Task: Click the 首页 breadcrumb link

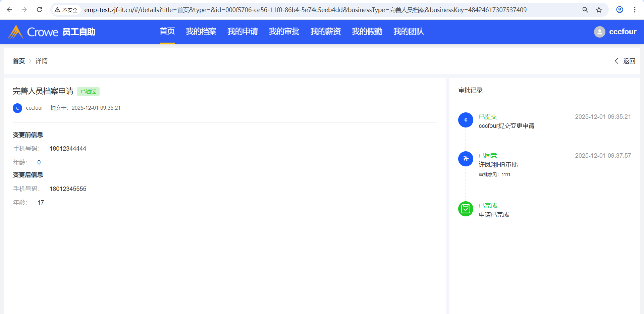Action: pos(19,61)
